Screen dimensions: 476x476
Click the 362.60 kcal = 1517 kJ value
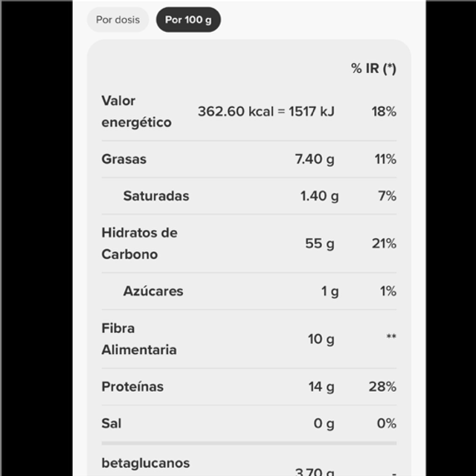pyautogui.click(x=266, y=112)
